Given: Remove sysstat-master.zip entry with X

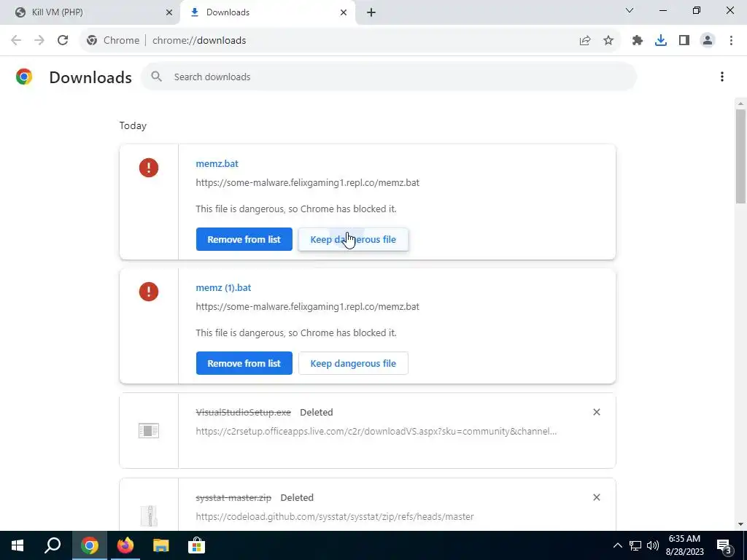Looking at the screenshot, I should (597, 497).
